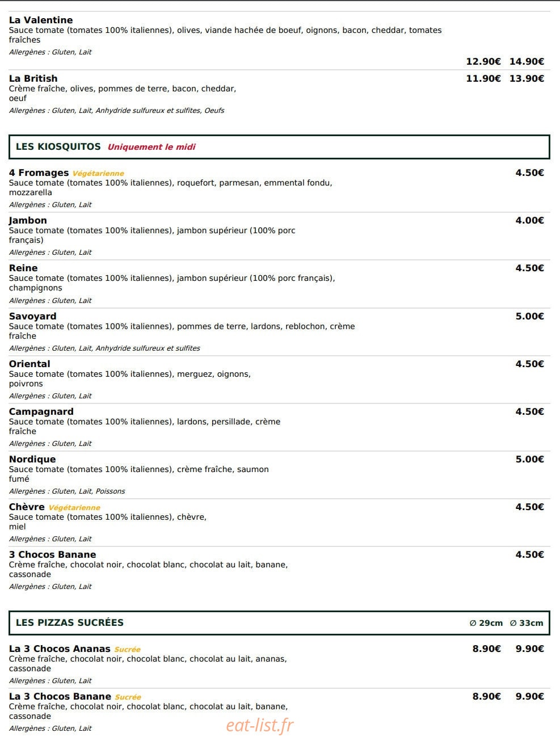Select the Chèvre kiosquito title
The height and width of the screenshot is (741, 560).
(x=27, y=507)
